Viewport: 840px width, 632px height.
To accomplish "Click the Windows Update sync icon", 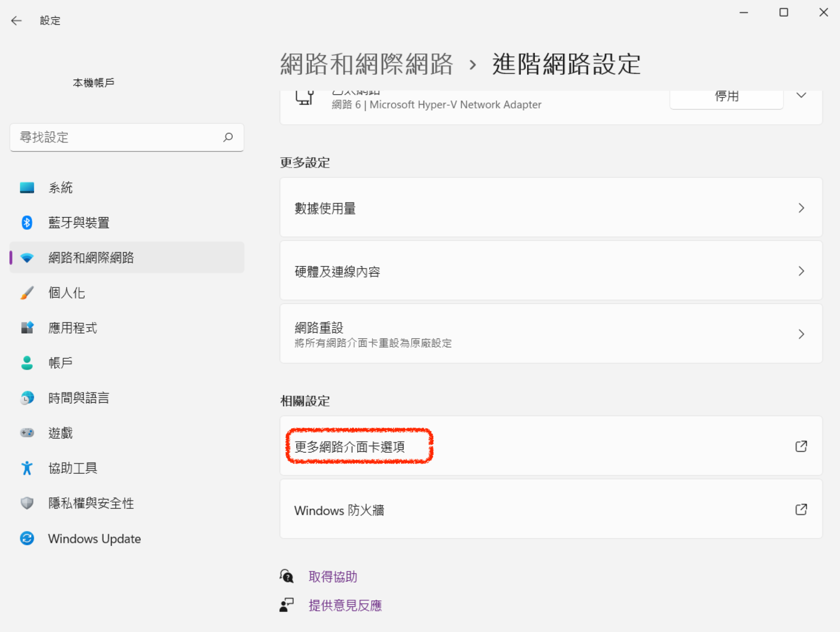I will click(27, 538).
